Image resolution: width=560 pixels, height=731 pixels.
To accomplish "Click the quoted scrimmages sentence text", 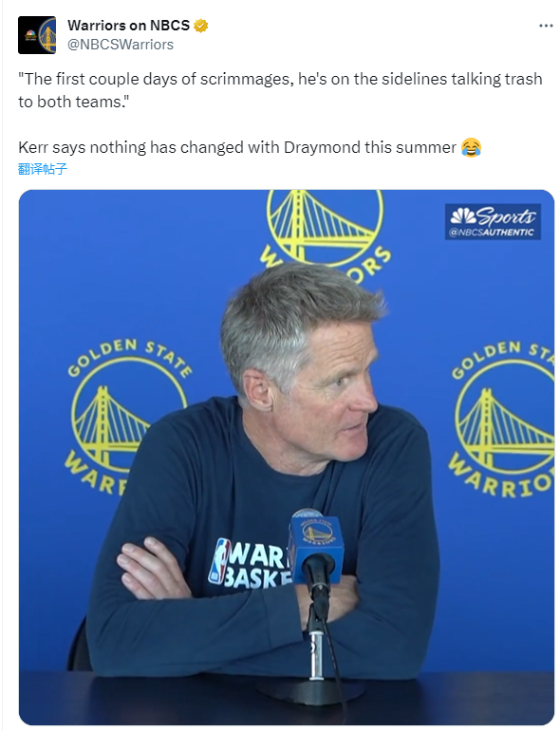I will (280, 90).
